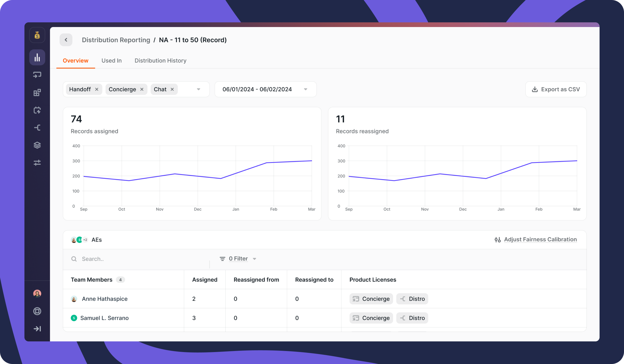Open the 06/01/2024 - 06/02/2024 date range dropdown
The width and height of the screenshot is (624, 364).
265,89
